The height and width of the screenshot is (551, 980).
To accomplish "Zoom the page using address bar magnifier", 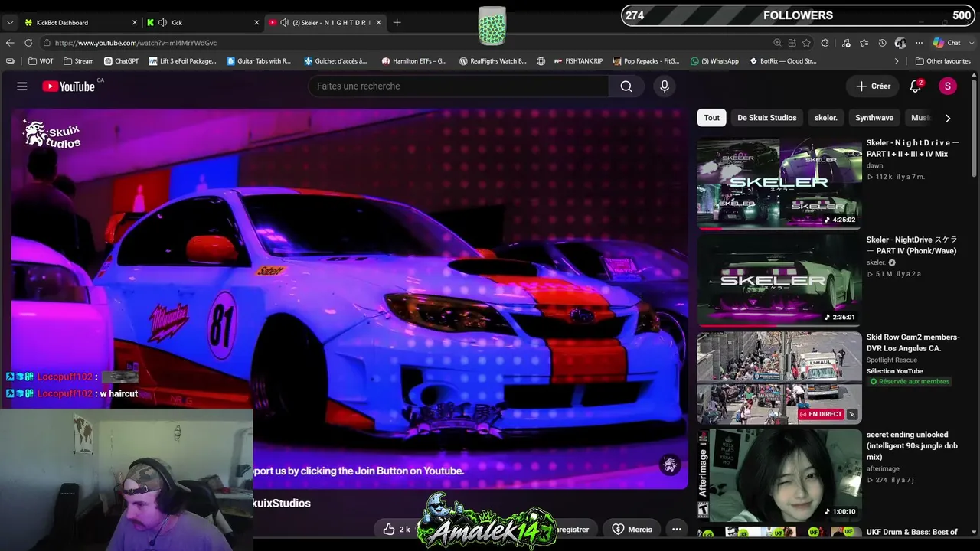I will click(777, 43).
